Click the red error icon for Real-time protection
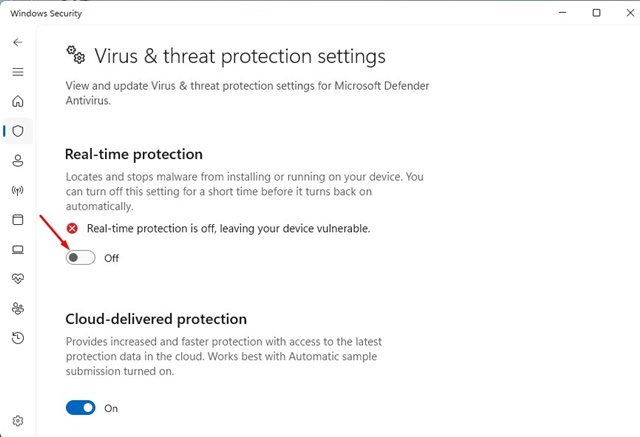640x437 pixels. pyautogui.click(x=72, y=228)
